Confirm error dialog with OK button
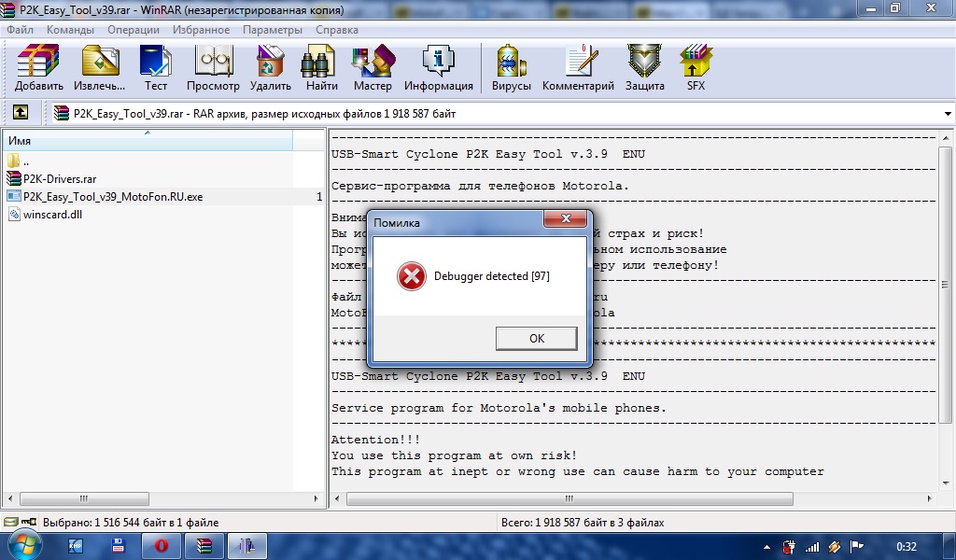 (537, 338)
